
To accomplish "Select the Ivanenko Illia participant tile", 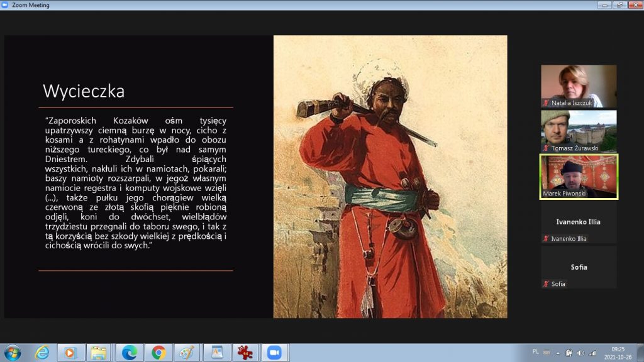I will [579, 223].
